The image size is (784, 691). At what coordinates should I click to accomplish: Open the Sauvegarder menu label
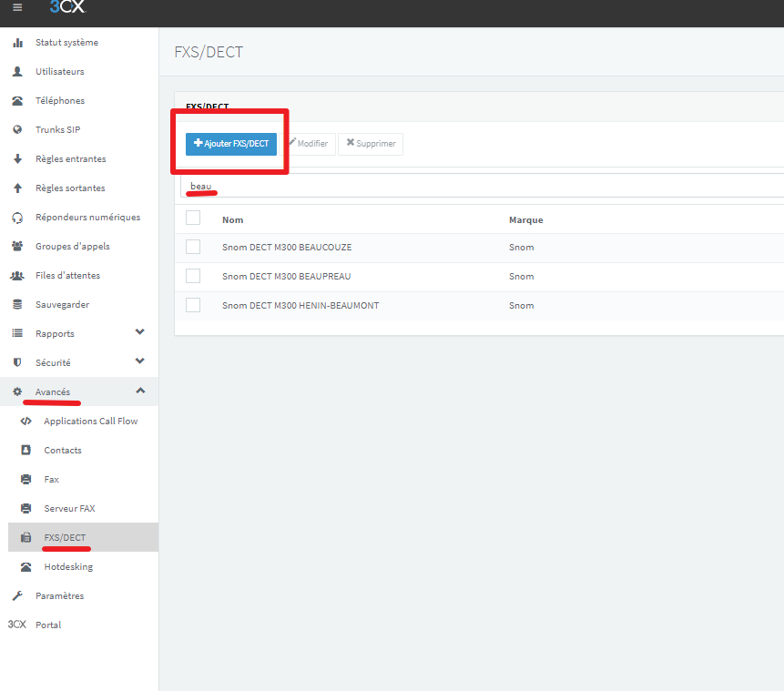pos(63,304)
